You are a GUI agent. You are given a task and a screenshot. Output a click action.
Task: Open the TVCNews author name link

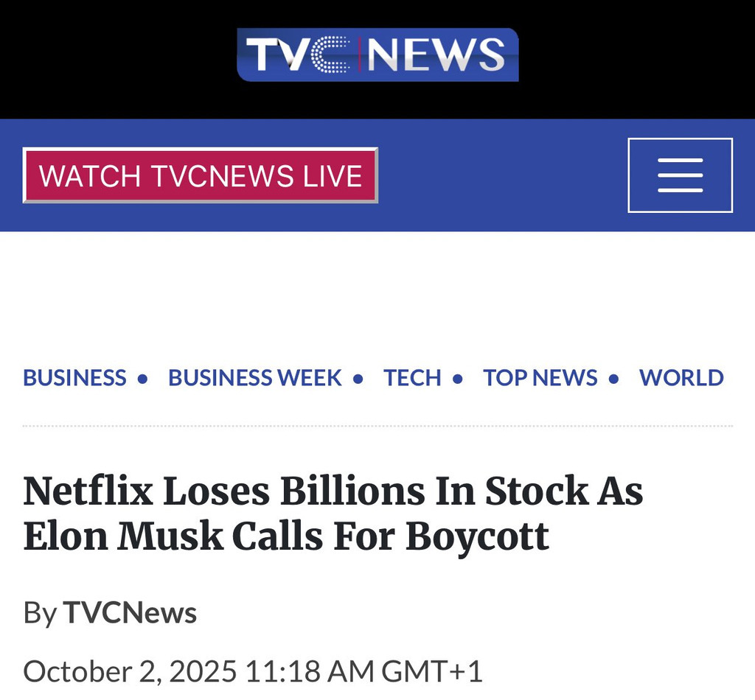(x=130, y=613)
